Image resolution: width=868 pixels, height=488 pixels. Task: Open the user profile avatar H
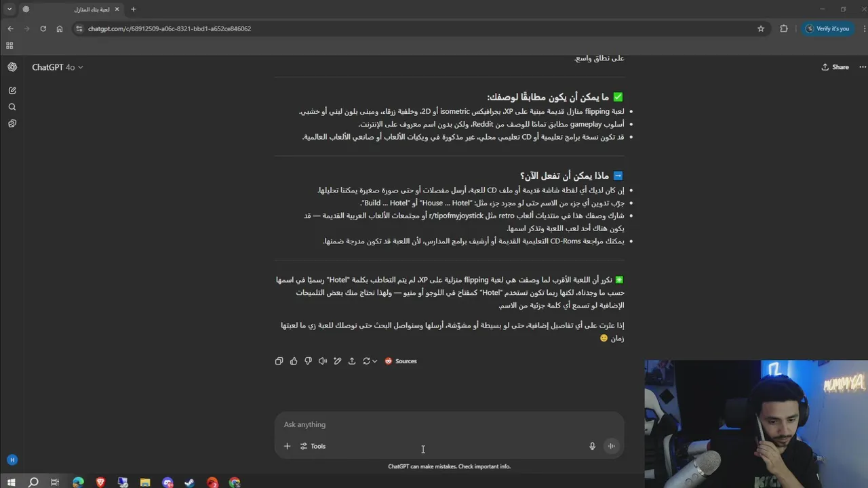(12, 460)
